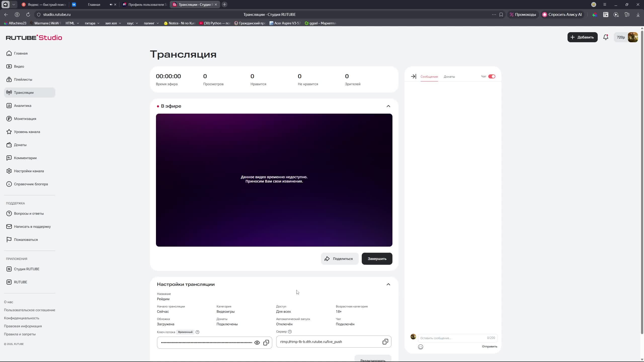Collapse Настройки трансляции section
644x362 pixels.
point(388,284)
